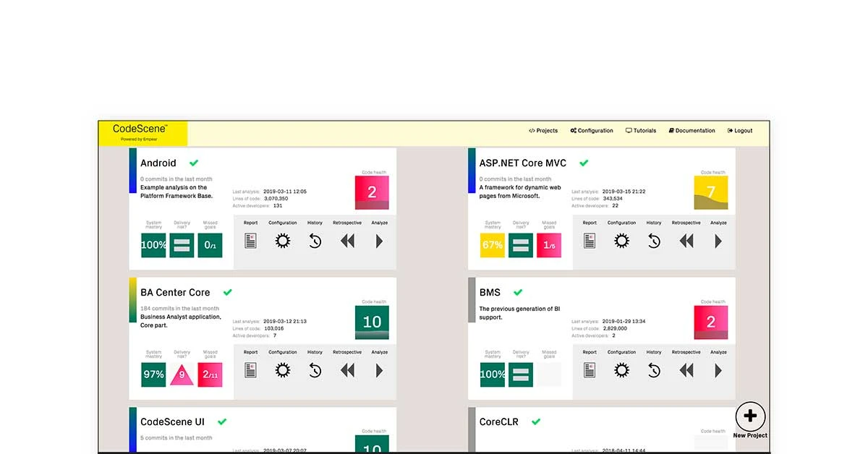Click the 67% system mastery tile
The height and width of the screenshot is (454, 868).
pyautogui.click(x=493, y=245)
